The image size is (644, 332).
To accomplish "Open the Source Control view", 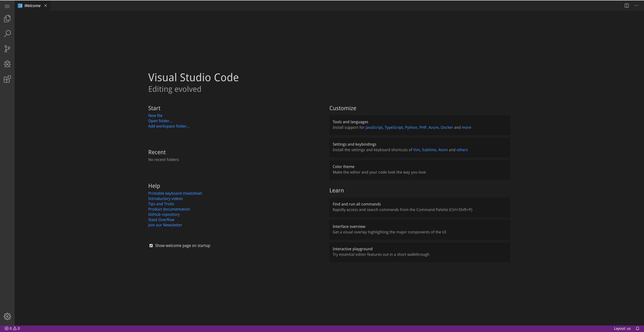I will pyautogui.click(x=7, y=49).
